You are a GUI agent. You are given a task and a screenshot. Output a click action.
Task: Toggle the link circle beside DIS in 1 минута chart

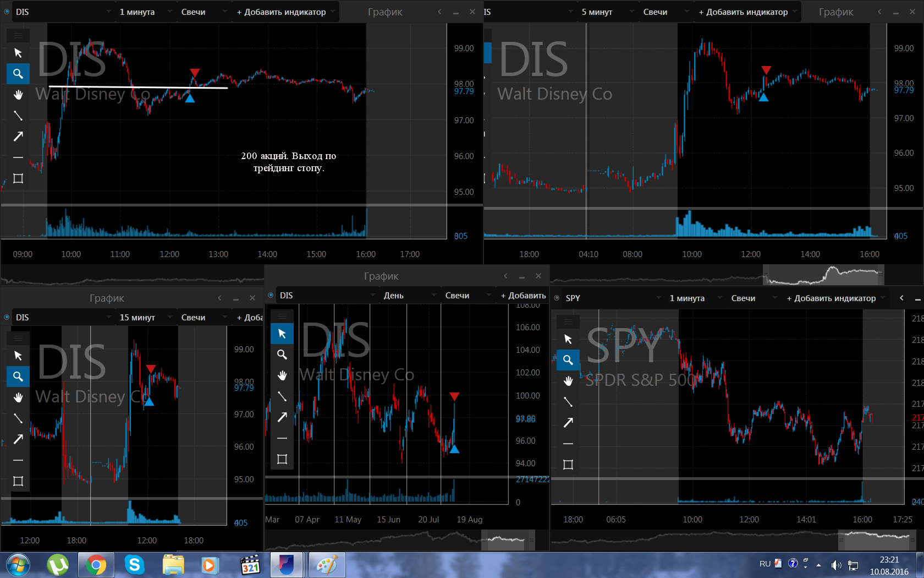(x=7, y=12)
